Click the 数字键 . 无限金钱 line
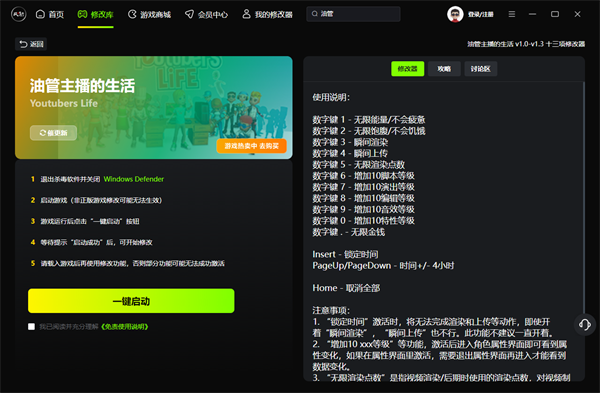600x393 pixels. [x=349, y=232]
